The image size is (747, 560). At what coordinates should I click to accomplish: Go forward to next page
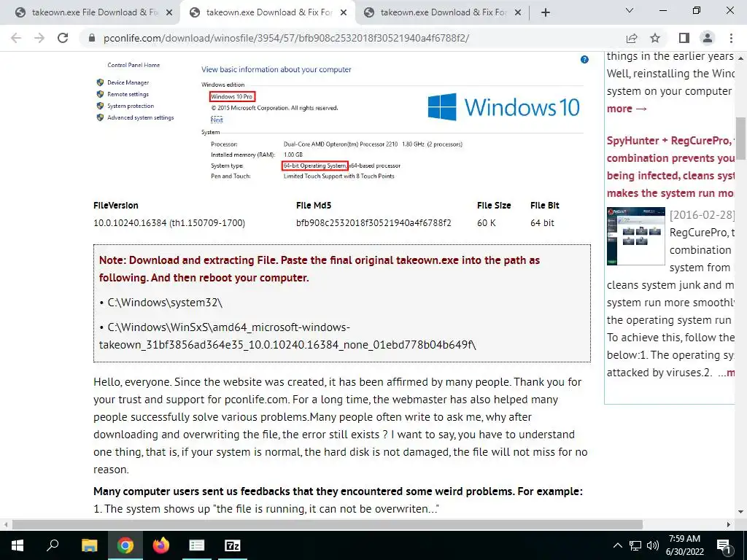(39, 38)
